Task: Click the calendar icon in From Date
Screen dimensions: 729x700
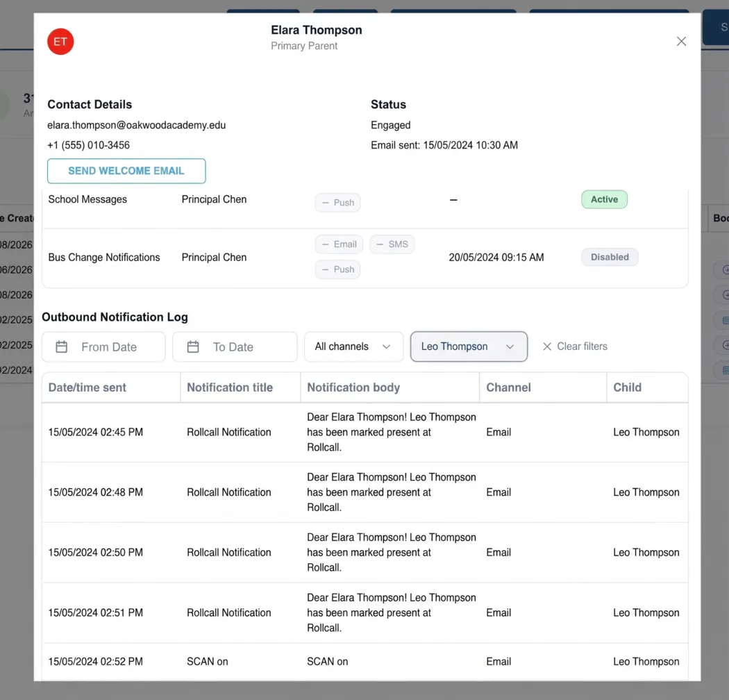Action: pyautogui.click(x=61, y=347)
